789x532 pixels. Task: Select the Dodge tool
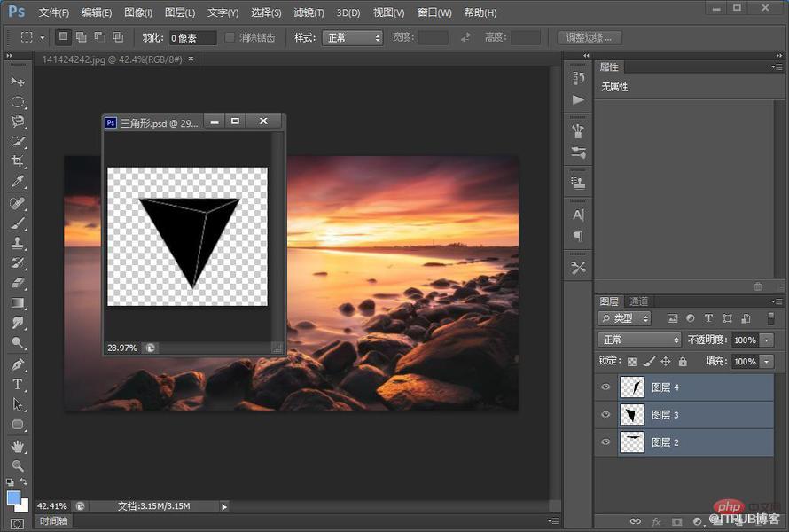[x=18, y=343]
